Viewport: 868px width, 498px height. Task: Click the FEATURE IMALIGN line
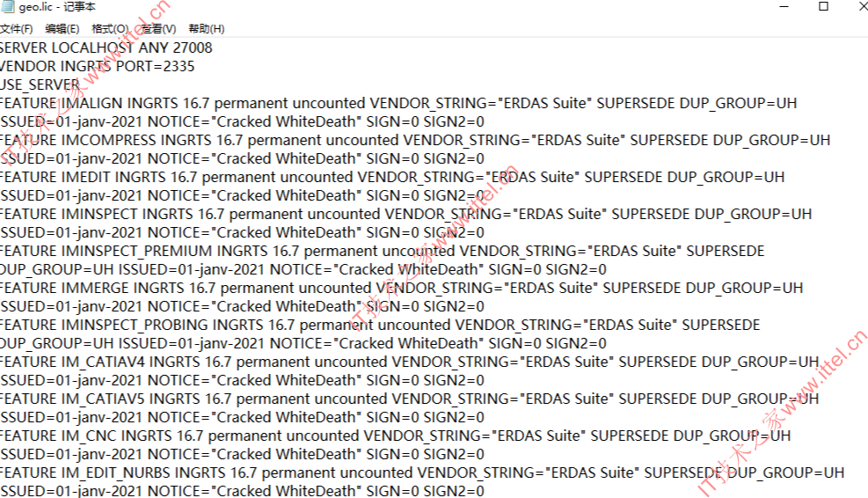[398, 104]
